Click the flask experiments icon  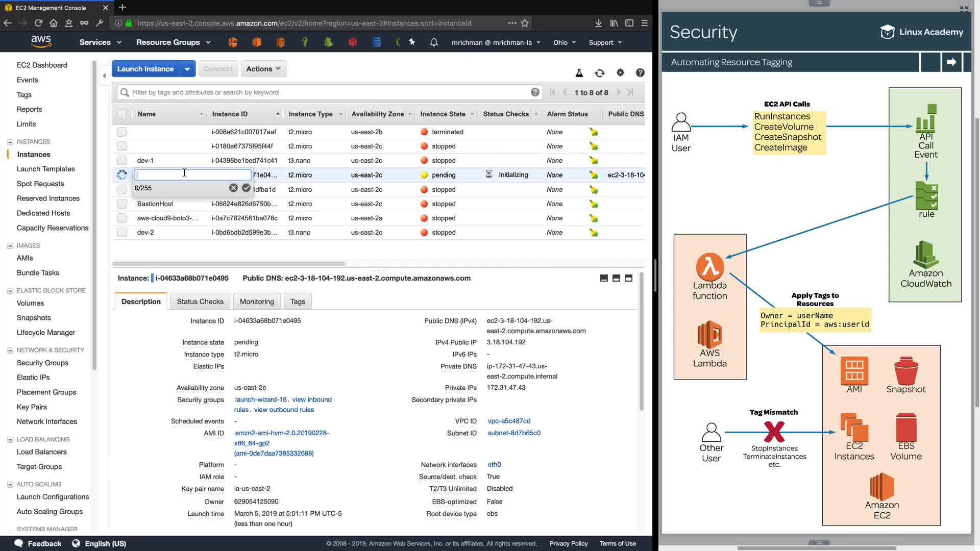point(579,73)
